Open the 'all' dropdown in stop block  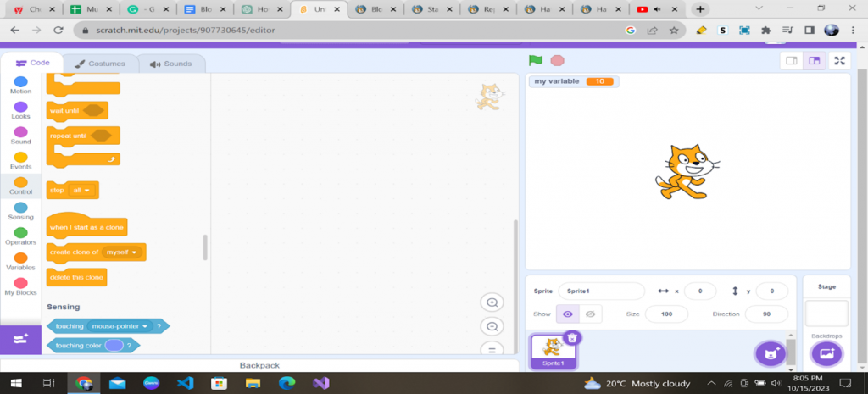(81, 191)
